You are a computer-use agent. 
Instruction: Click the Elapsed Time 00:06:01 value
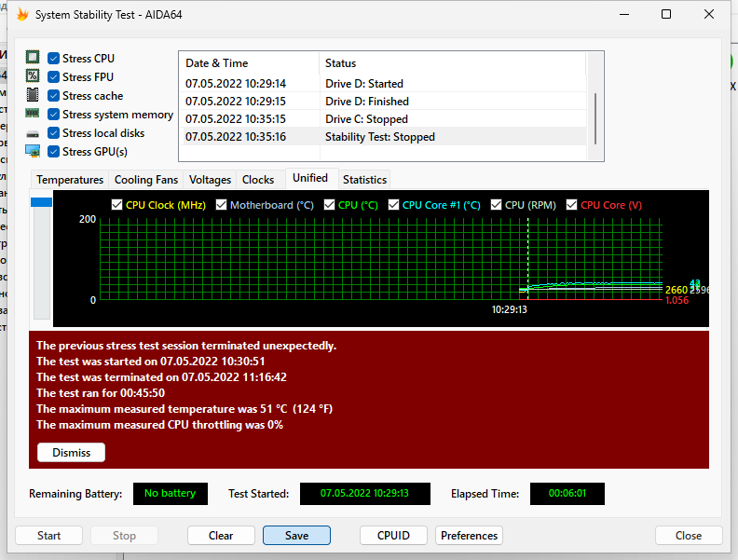coord(567,494)
